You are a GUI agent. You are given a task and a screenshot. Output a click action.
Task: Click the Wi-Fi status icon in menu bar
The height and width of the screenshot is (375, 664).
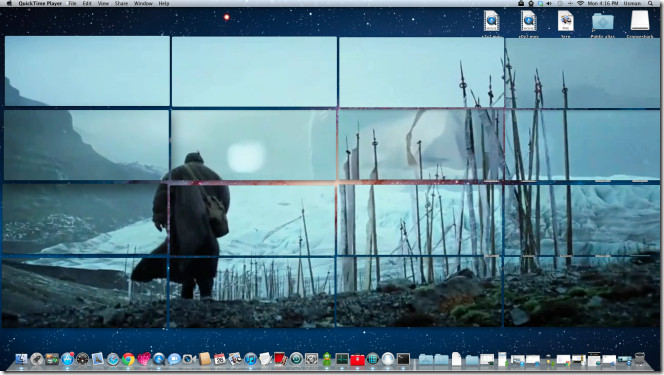tap(580, 3)
